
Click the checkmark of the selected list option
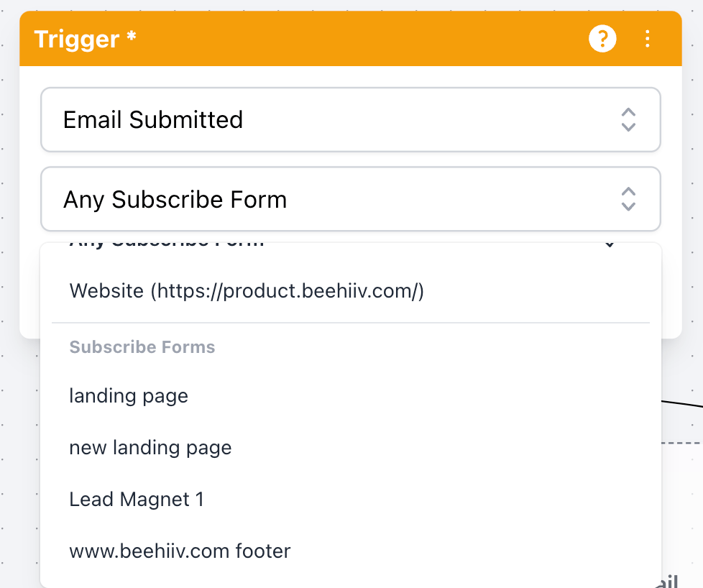(x=610, y=244)
